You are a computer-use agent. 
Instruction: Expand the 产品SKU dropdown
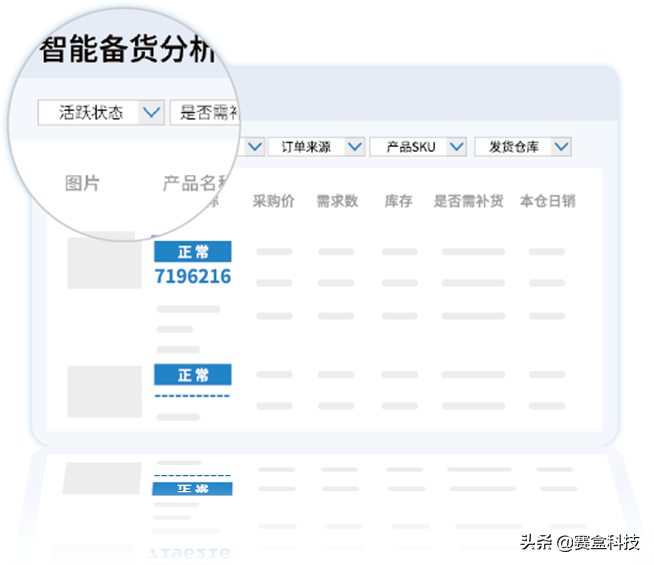coord(418,147)
